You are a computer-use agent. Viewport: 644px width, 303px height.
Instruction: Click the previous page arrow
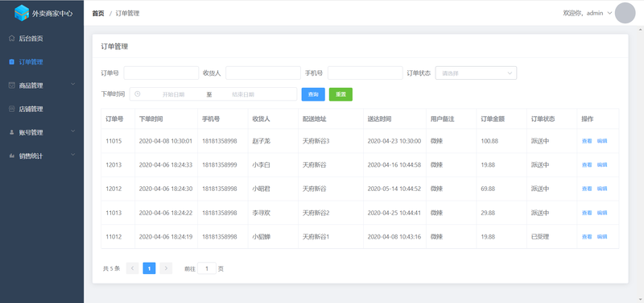tap(132, 268)
